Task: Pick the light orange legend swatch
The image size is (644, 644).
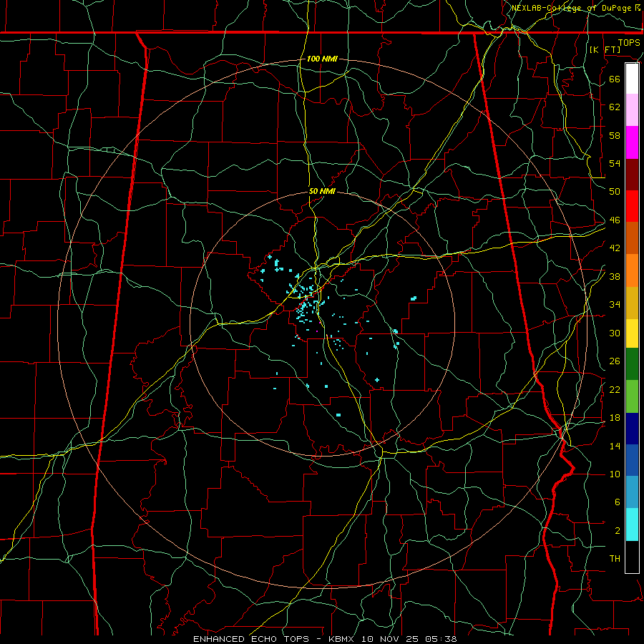Action: pyautogui.click(x=632, y=270)
